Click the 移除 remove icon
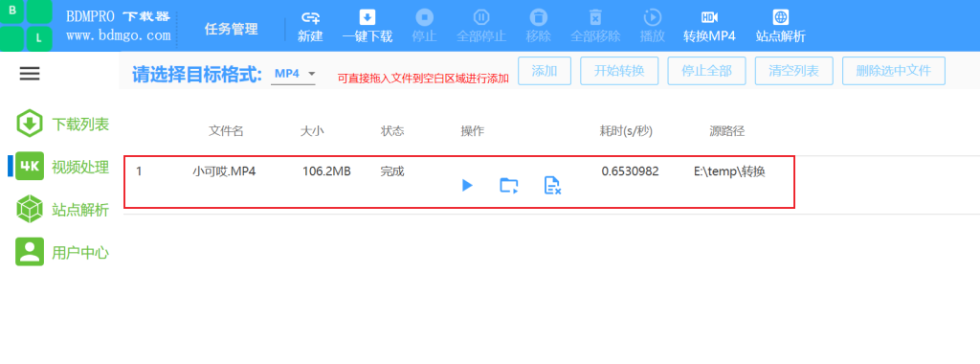The image size is (980, 364). coord(538,17)
